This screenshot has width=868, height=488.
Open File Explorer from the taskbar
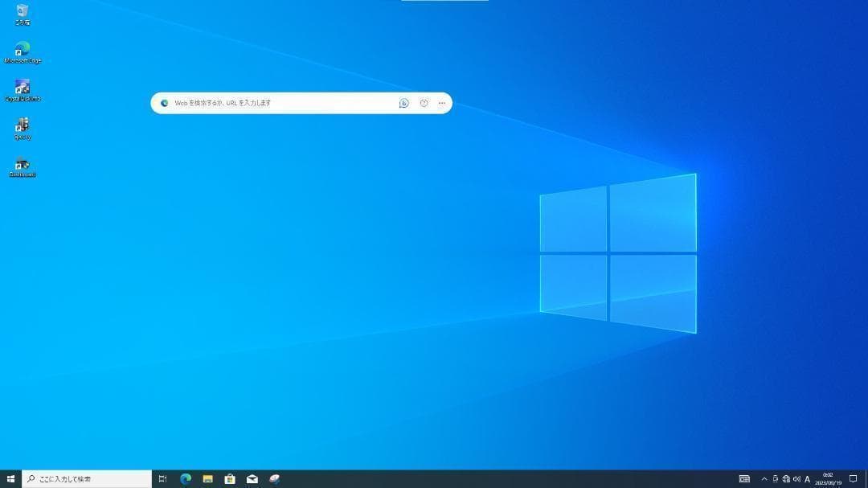pos(207,479)
